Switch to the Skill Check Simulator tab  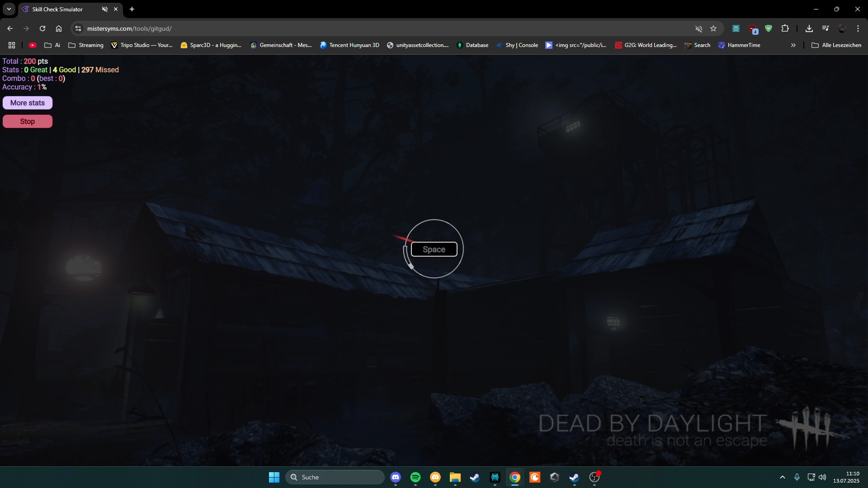[59, 9]
